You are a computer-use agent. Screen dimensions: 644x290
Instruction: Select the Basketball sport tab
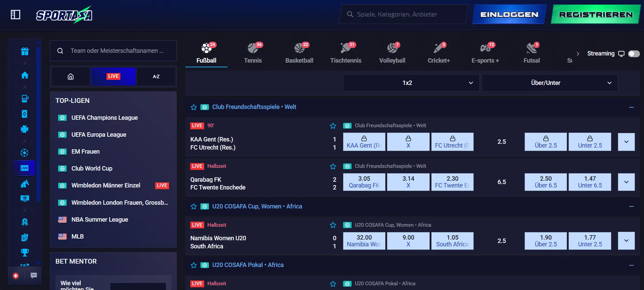299,53
